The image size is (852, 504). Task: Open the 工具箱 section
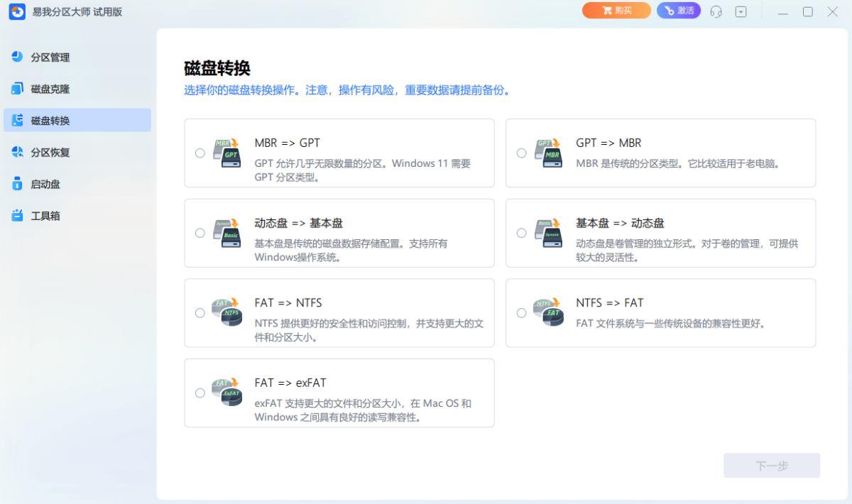[x=77, y=215]
